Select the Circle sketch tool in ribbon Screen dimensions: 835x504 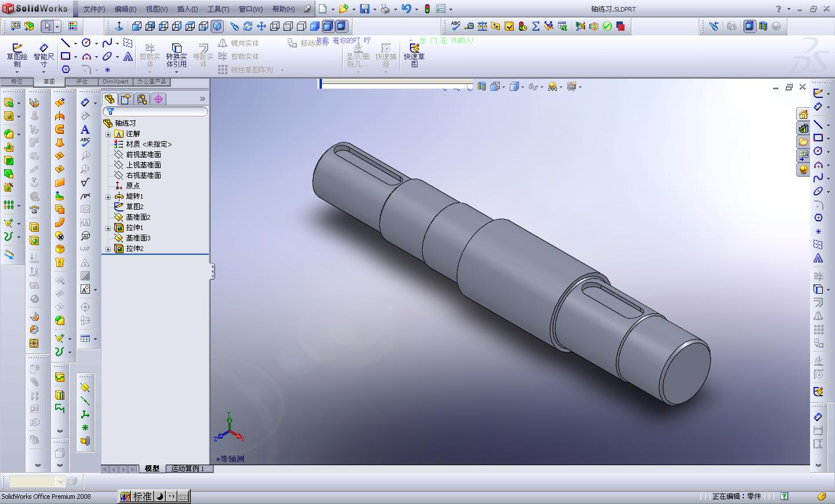click(x=86, y=43)
